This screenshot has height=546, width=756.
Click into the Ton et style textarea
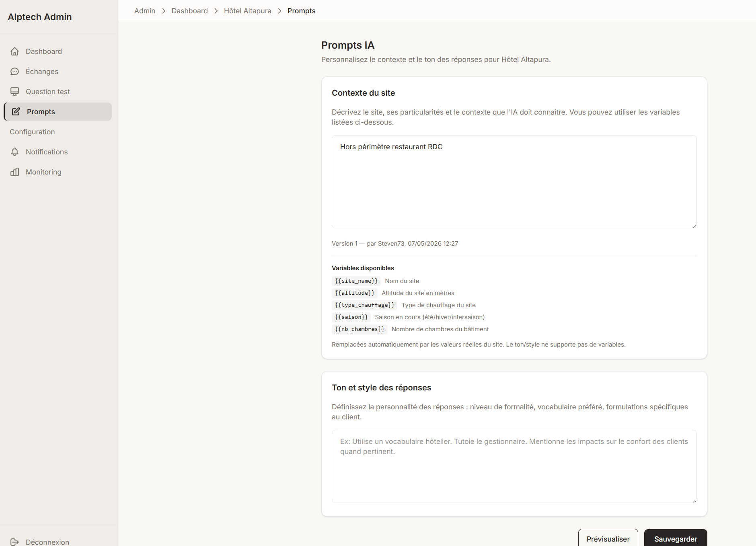pos(514,466)
